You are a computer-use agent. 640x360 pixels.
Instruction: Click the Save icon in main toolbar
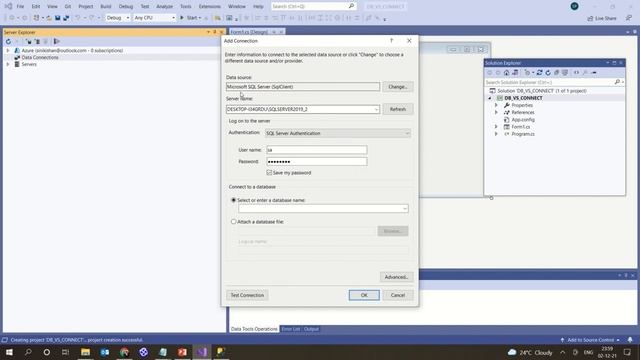coord(58,18)
